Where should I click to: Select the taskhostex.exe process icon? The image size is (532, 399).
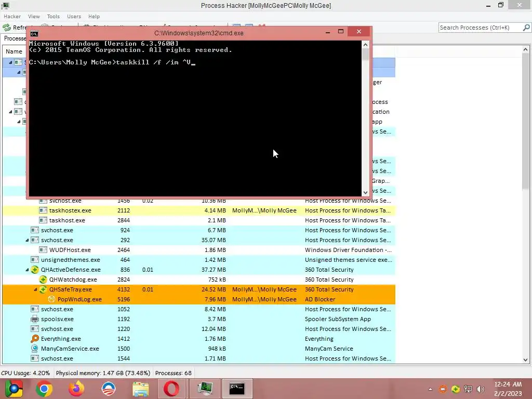(x=43, y=210)
